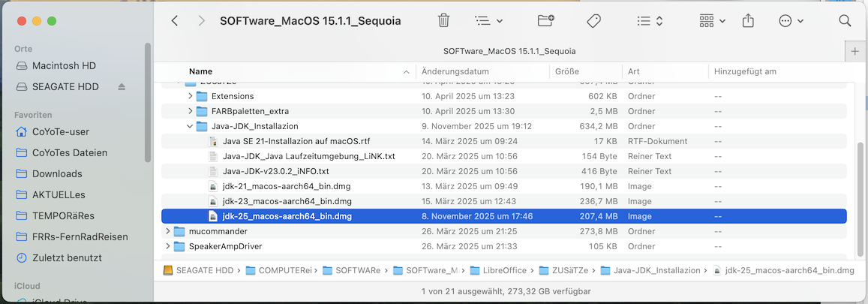Click the tag icon in toolbar
The height and width of the screenshot is (304, 868).
point(593,21)
